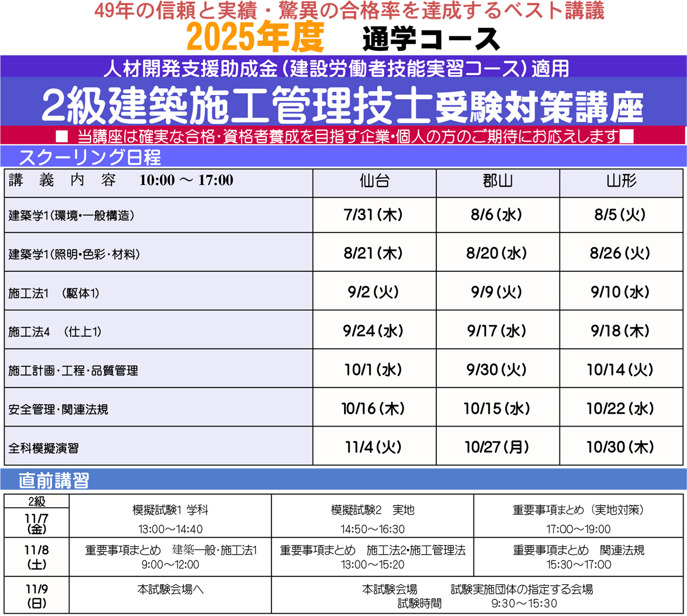Viewport: 687px width, 616px height.
Task: Select the 9/9(火) date cell
Action: (498, 291)
